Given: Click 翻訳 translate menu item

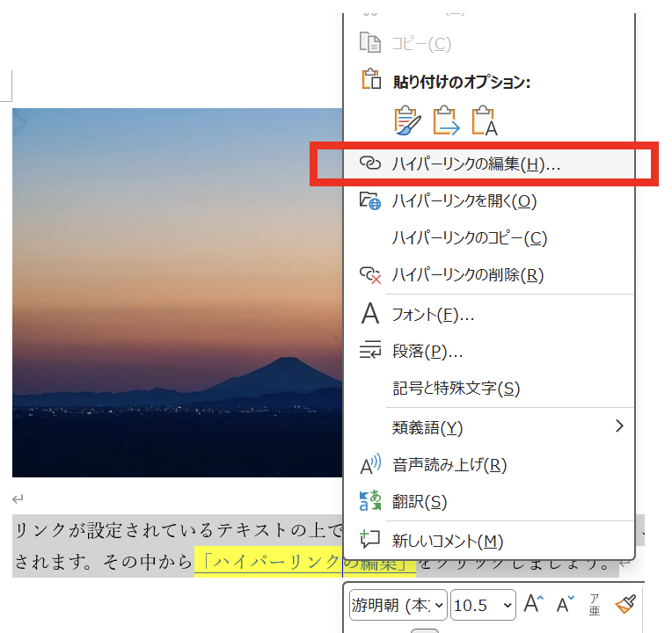Looking at the screenshot, I should coord(420,502).
